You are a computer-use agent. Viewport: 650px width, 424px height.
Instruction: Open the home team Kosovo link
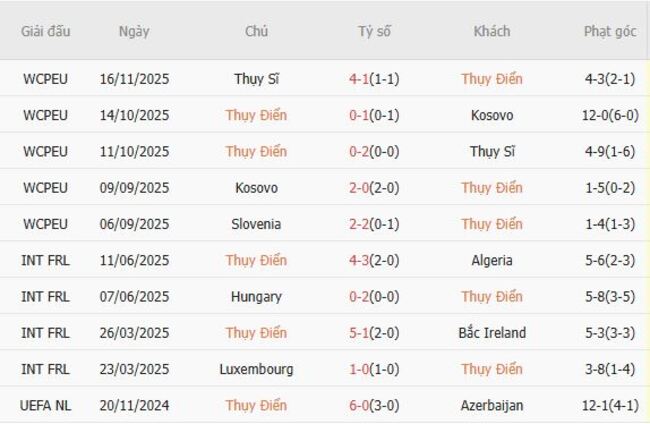(x=256, y=188)
